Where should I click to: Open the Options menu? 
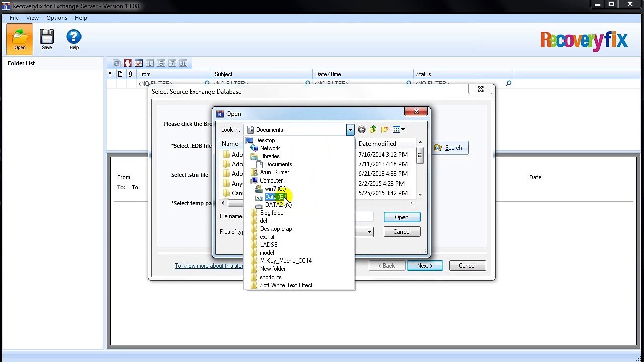(57, 18)
